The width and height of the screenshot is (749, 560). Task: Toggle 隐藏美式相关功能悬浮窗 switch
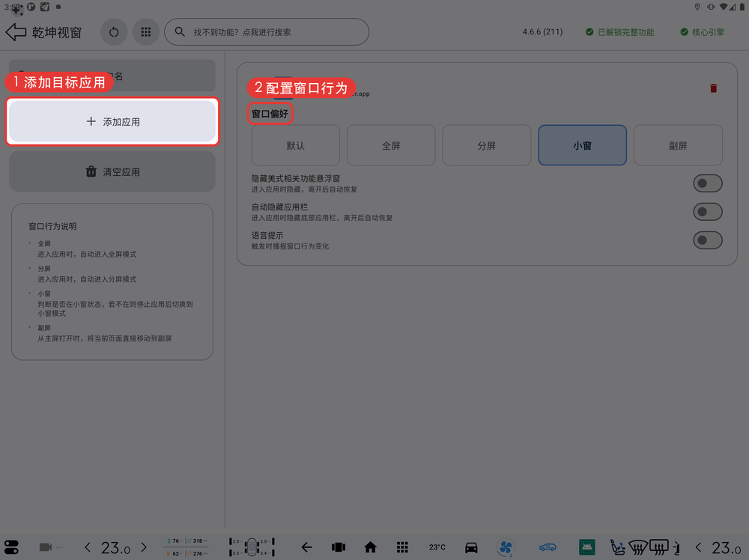click(x=708, y=183)
